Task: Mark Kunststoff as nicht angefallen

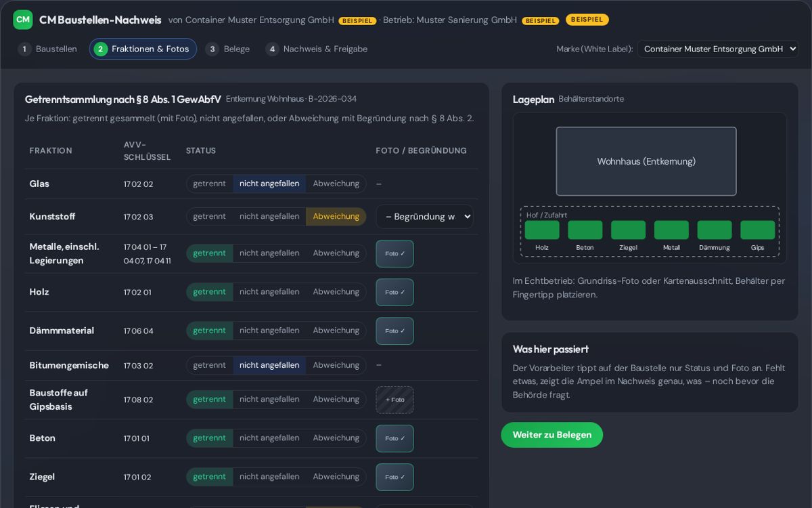Action: point(269,217)
